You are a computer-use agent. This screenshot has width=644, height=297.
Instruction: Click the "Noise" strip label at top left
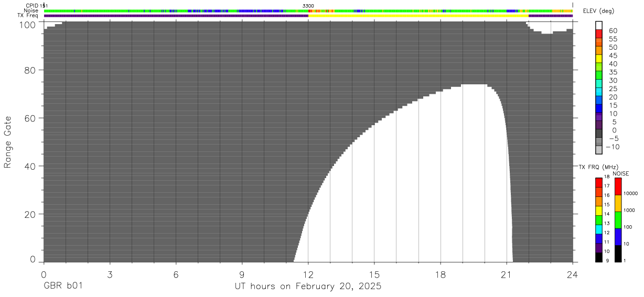pos(31,10)
